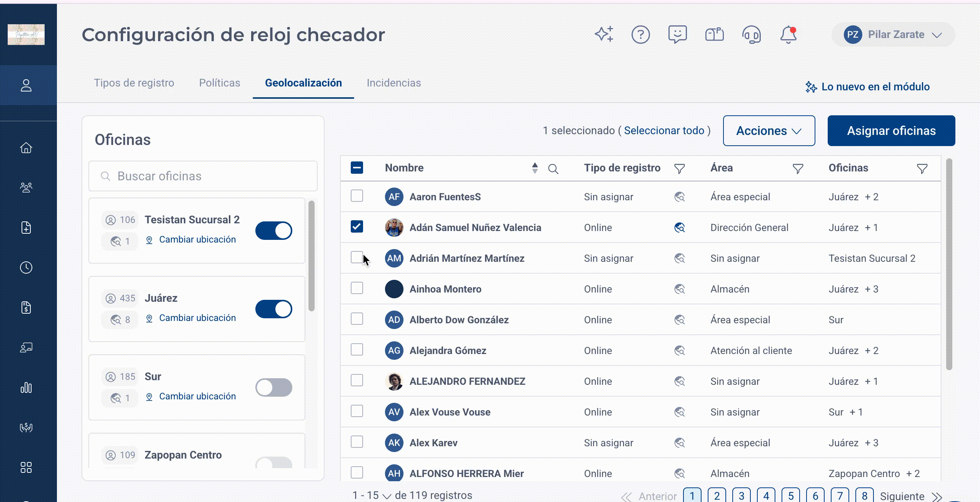The height and width of the screenshot is (502, 980).
Task: Check the Alberto Dow González checkbox
Action: pos(357,319)
